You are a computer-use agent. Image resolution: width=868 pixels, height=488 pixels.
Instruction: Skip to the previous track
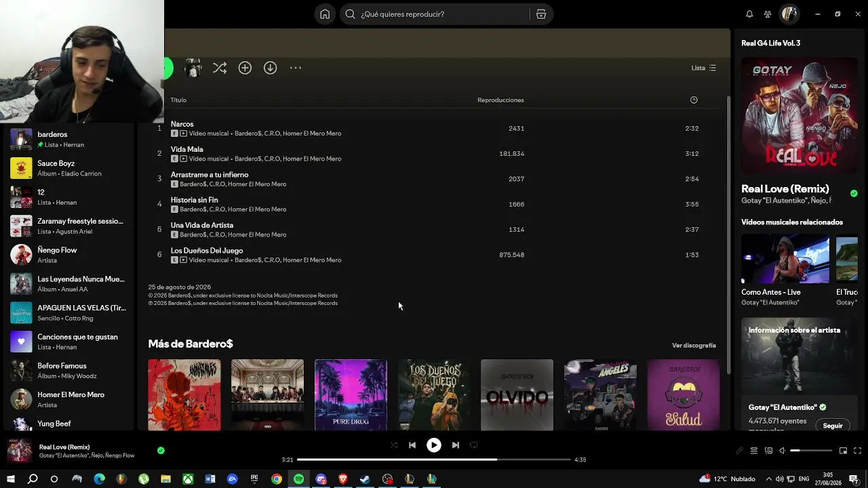412,445
